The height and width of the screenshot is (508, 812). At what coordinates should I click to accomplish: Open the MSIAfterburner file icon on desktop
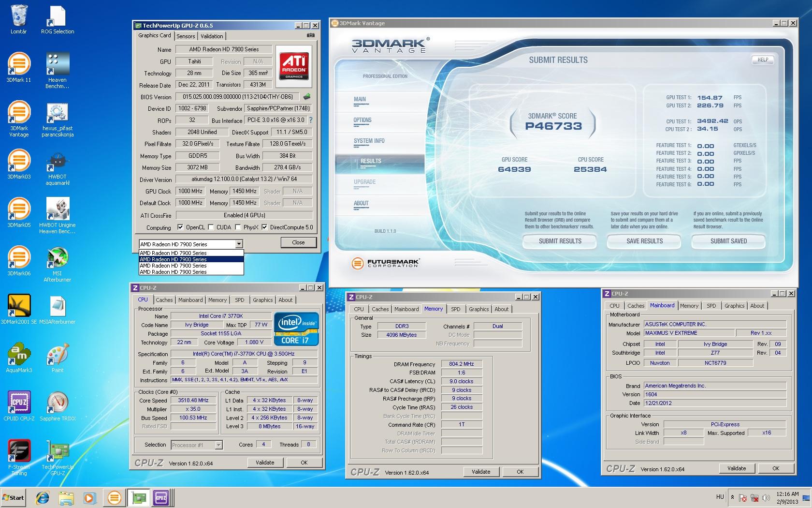pyautogui.click(x=58, y=310)
